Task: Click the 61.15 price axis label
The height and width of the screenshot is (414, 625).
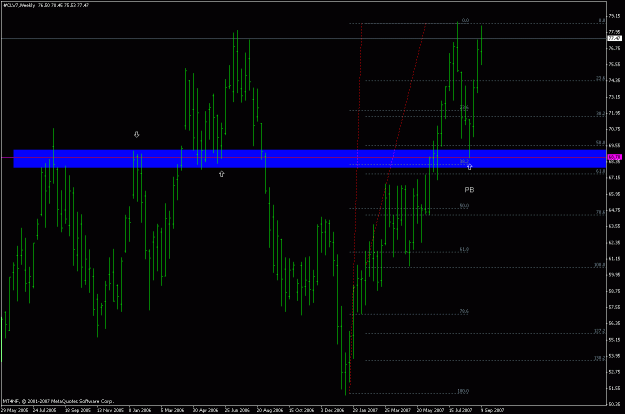Action: pyautogui.click(x=614, y=258)
